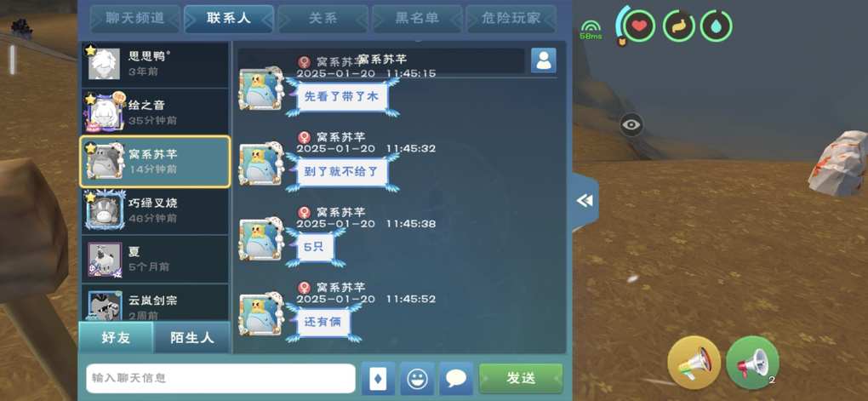
Task: Open the diamond card share icon
Action: coord(378,379)
